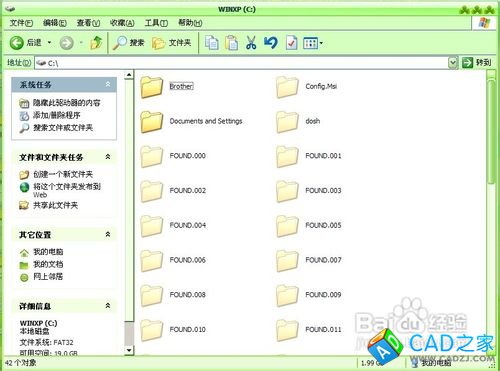Select the FOUND.008 folder icon
500x371 pixels.
coord(152,295)
